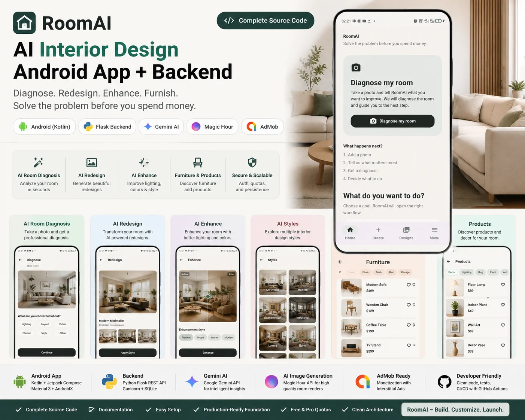Go back from the Diagnose screen

20,260
